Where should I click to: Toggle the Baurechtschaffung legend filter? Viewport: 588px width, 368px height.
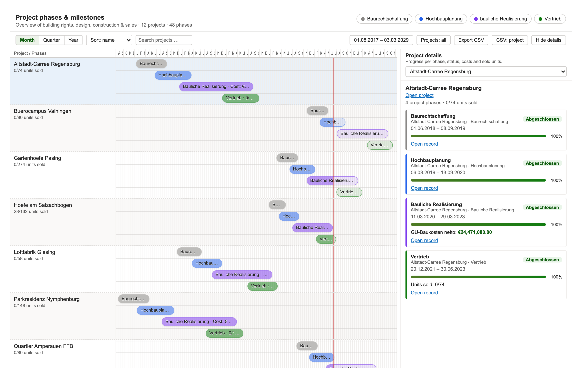click(x=384, y=19)
